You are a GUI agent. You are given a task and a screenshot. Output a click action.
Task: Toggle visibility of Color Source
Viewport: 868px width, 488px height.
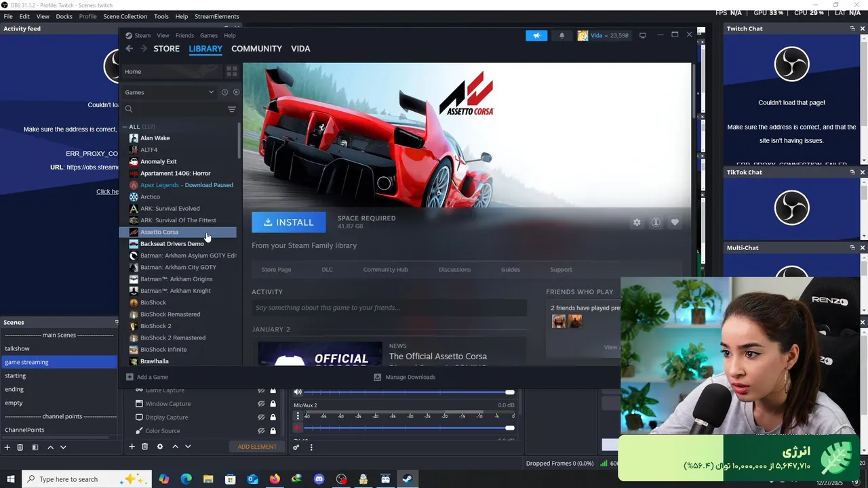(x=261, y=431)
